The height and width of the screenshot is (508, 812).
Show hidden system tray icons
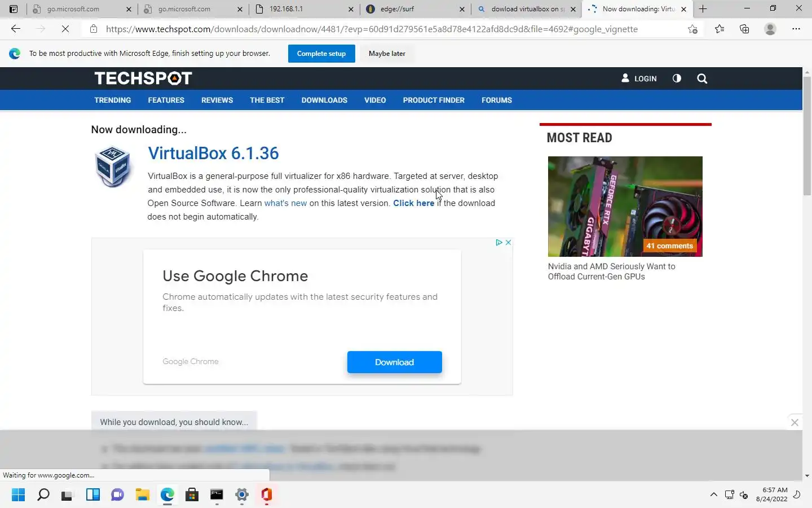pyautogui.click(x=713, y=495)
